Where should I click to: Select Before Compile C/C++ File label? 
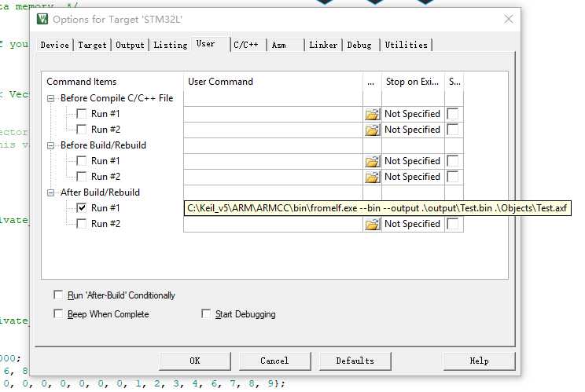click(x=117, y=98)
